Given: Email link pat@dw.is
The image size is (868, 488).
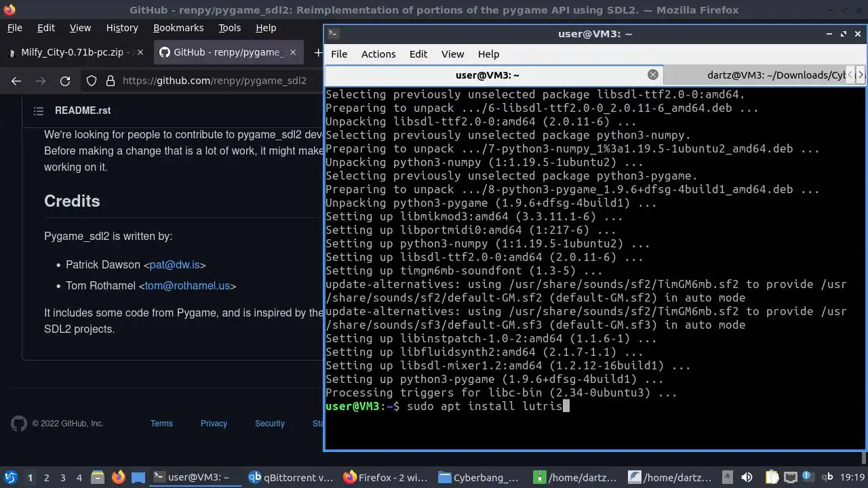Looking at the screenshot, I should tap(174, 265).
